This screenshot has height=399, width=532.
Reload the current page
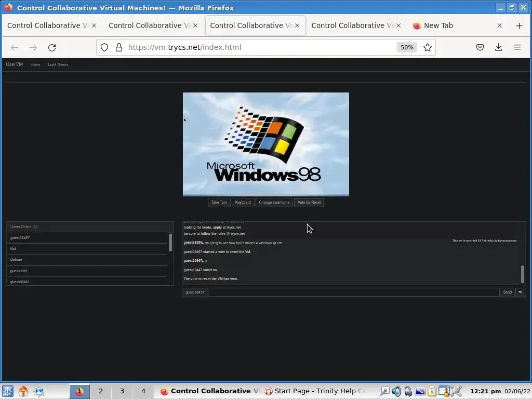[52, 47]
